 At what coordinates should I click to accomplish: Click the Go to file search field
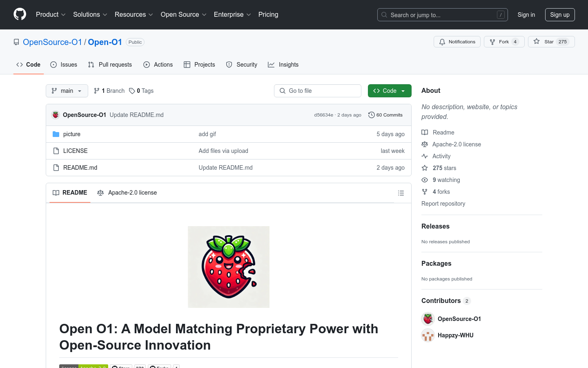318,91
